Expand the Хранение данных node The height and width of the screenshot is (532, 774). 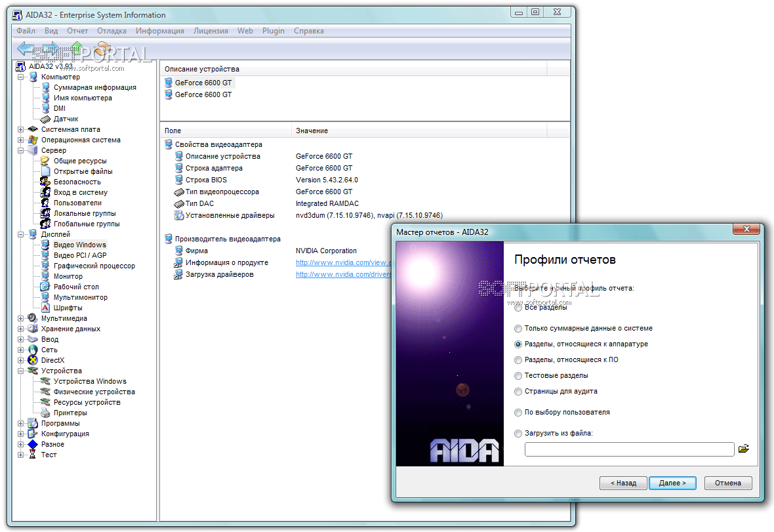coord(21,329)
